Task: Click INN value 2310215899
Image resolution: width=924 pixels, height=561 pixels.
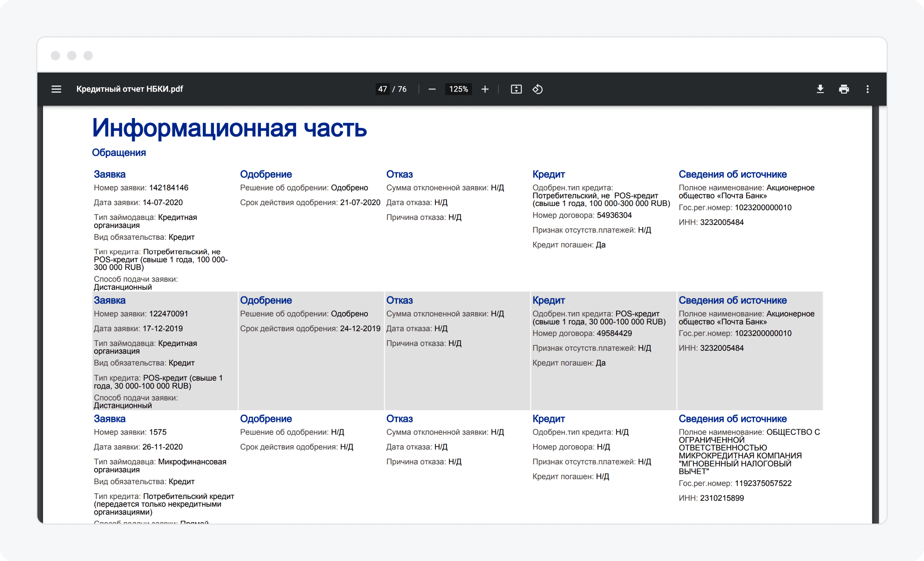Action: pos(722,498)
